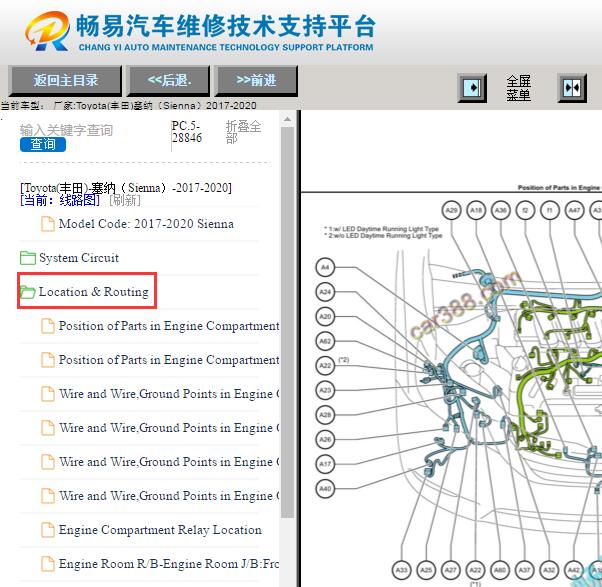Open fourth Wire and Wire, Ground Points entry

[169, 496]
